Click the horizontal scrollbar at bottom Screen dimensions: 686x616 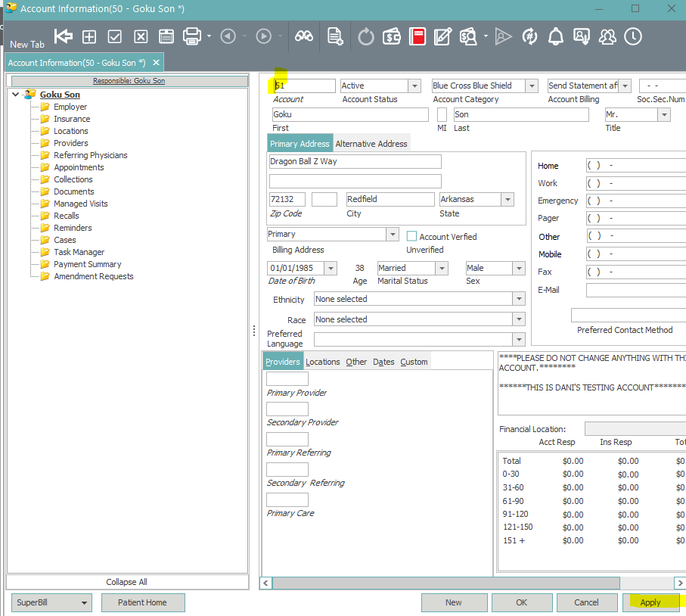(x=445, y=583)
